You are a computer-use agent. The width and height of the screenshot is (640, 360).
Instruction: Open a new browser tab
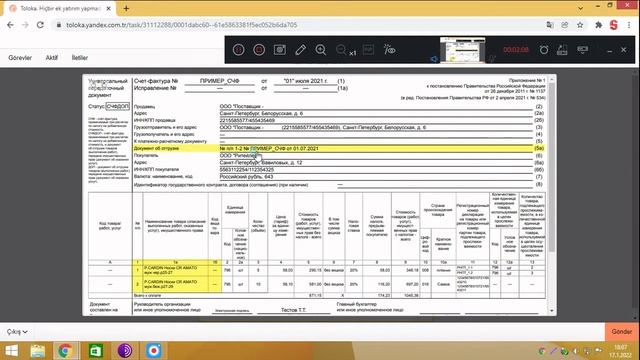(x=126, y=8)
